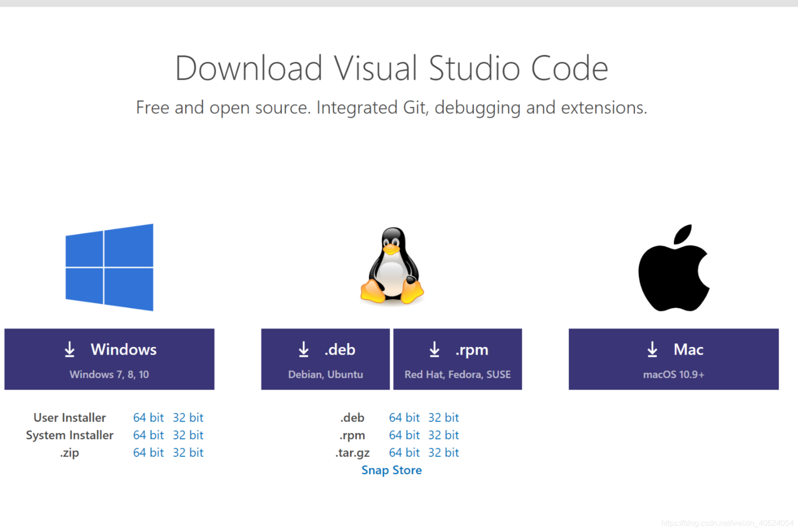Click the 'User Installer' label
Image resolution: width=798 pixels, height=532 pixels.
click(x=70, y=417)
